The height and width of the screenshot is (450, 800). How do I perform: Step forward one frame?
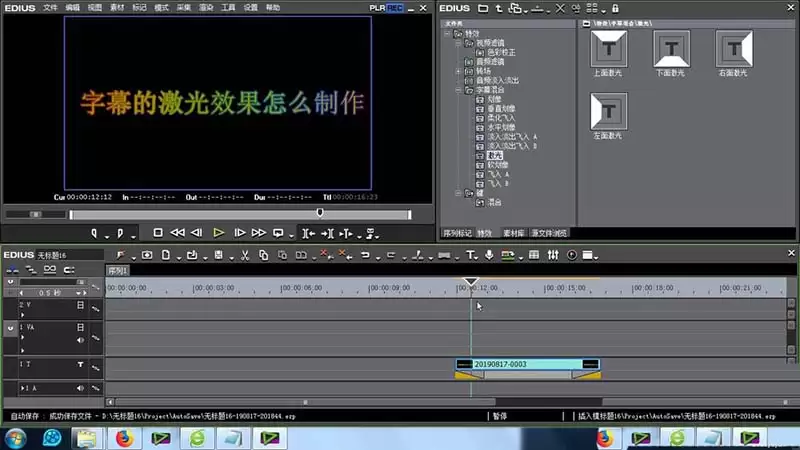pos(239,233)
